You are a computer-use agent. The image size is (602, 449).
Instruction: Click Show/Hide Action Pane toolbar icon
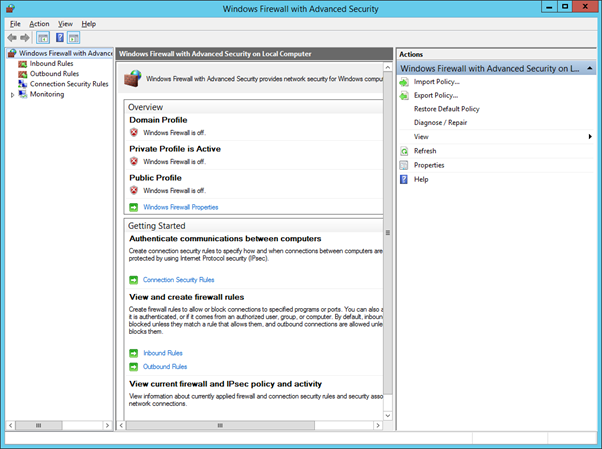pyautogui.click(x=74, y=37)
